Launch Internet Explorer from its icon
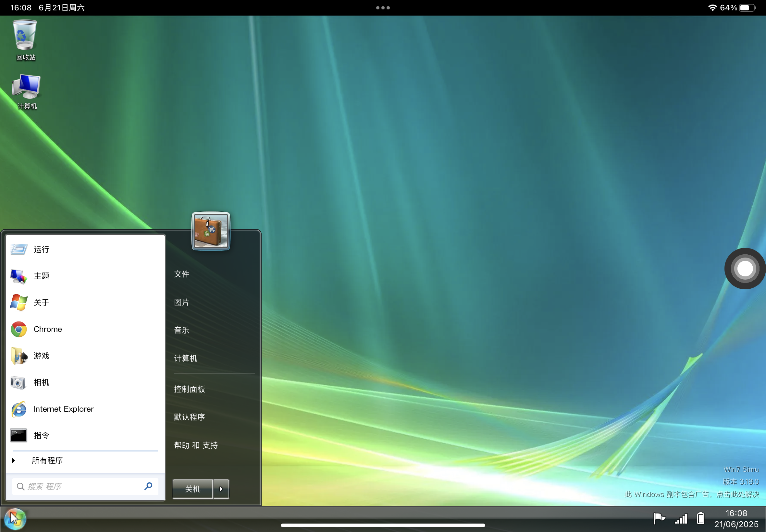The width and height of the screenshot is (766, 532). (19, 409)
